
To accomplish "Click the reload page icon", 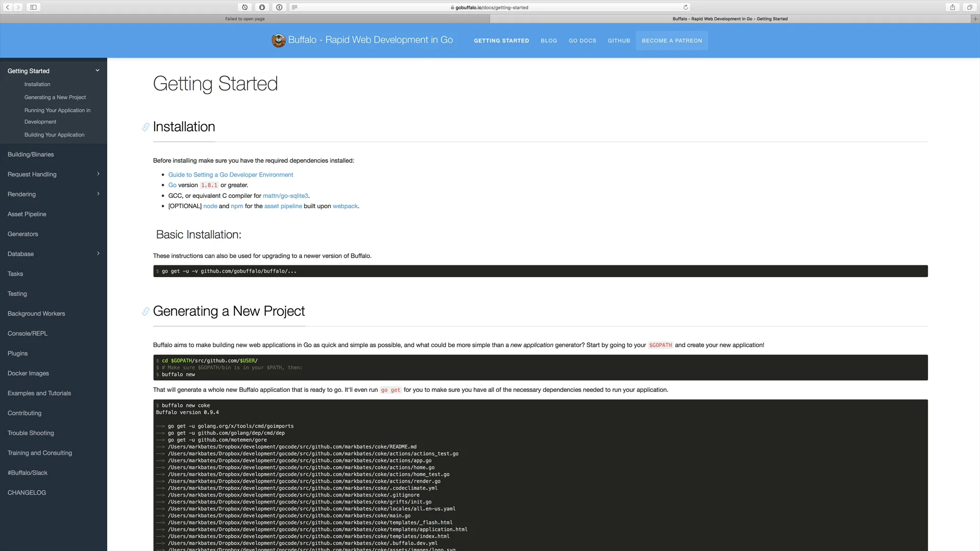I will tap(685, 7).
